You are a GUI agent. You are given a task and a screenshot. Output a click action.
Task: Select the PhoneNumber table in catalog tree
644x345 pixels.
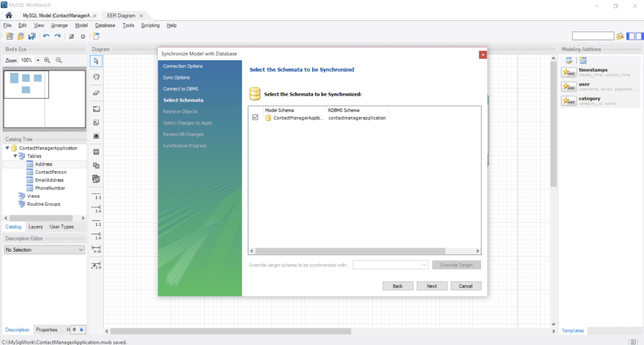(x=50, y=188)
